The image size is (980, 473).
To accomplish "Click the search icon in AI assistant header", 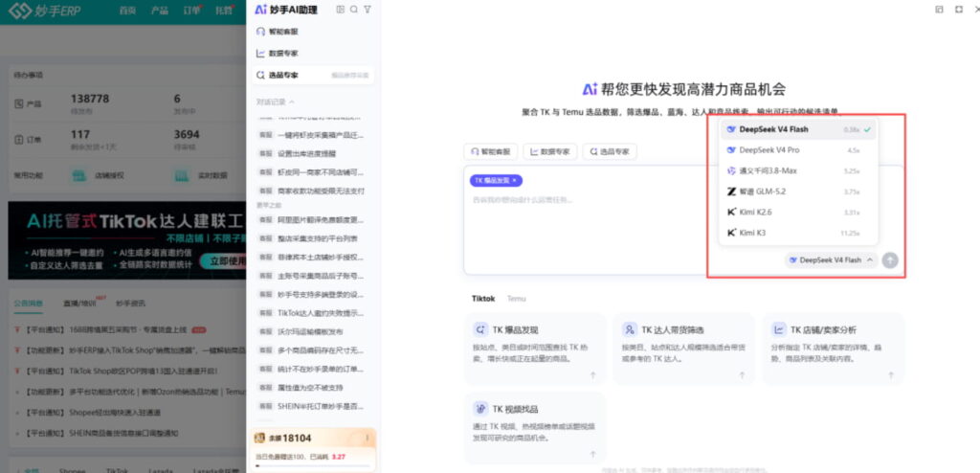I will pyautogui.click(x=354, y=10).
